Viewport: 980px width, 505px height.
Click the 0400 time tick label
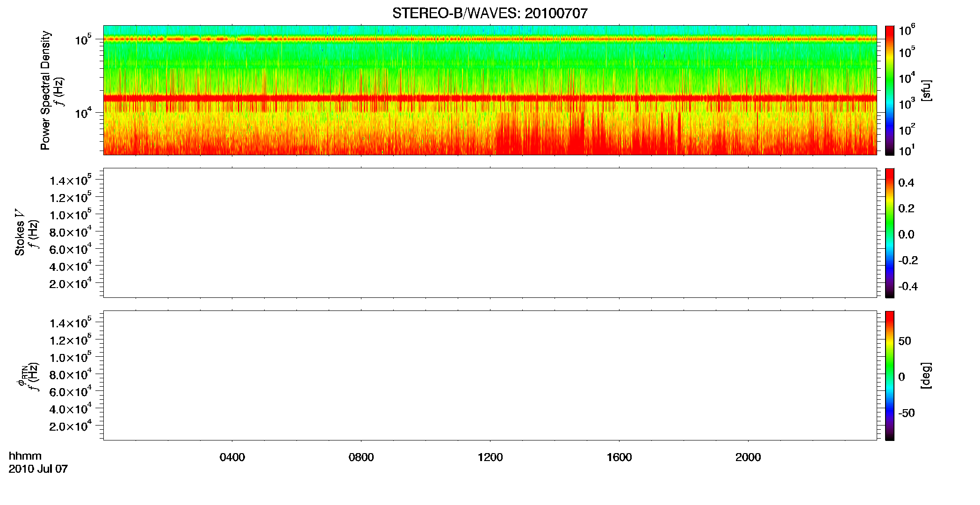[x=232, y=457]
